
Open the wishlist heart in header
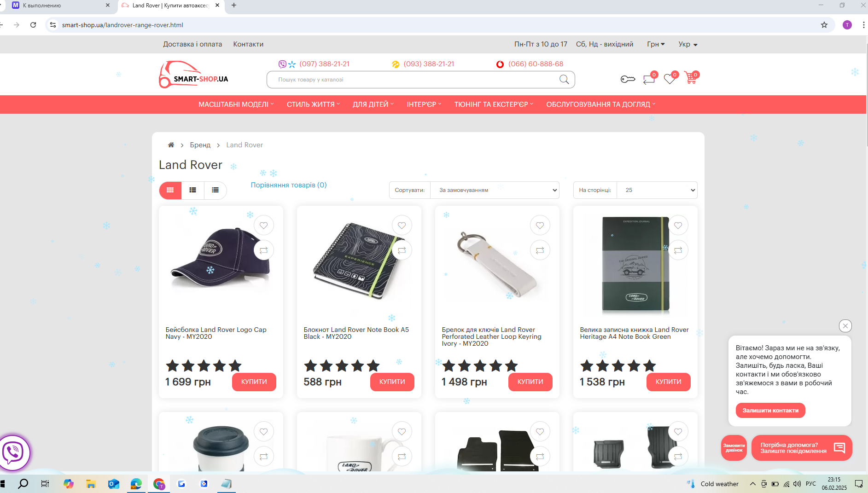click(x=670, y=79)
